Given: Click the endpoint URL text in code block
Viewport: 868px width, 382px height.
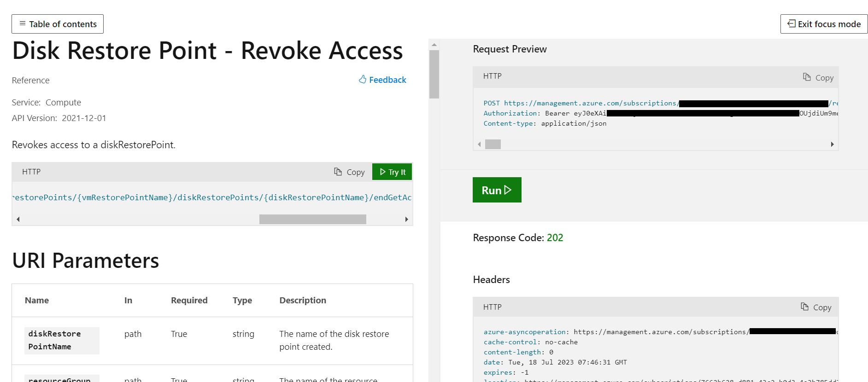Looking at the screenshot, I should [212, 197].
